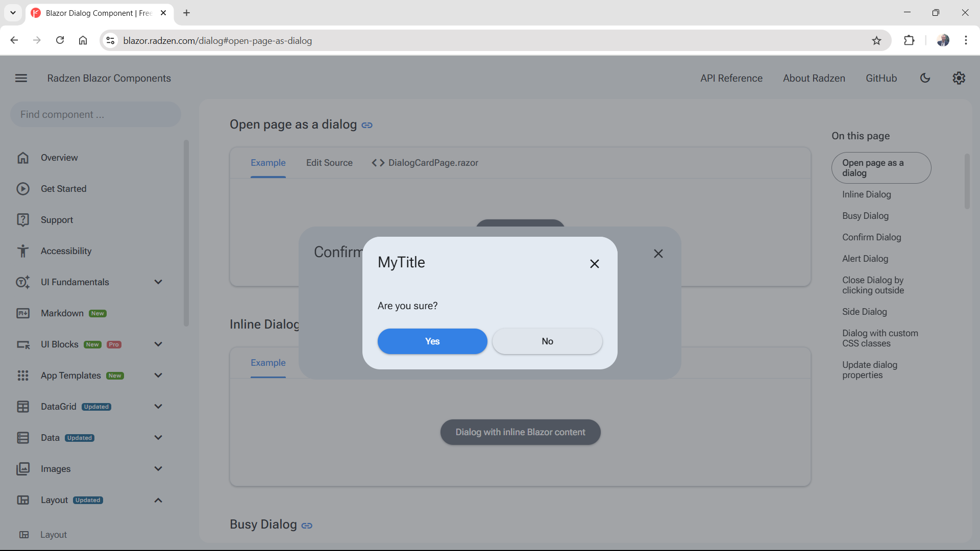Jump to Inline Dialog section

click(x=867, y=194)
